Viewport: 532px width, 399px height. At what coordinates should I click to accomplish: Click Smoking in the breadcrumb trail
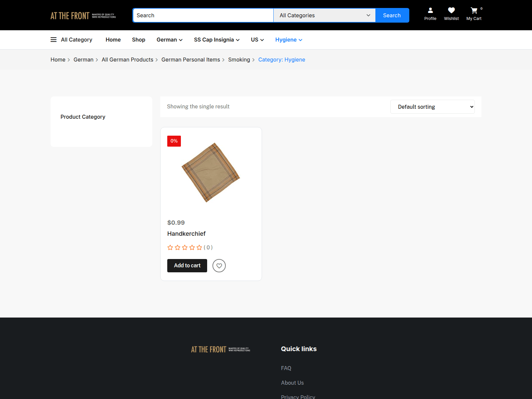click(239, 60)
